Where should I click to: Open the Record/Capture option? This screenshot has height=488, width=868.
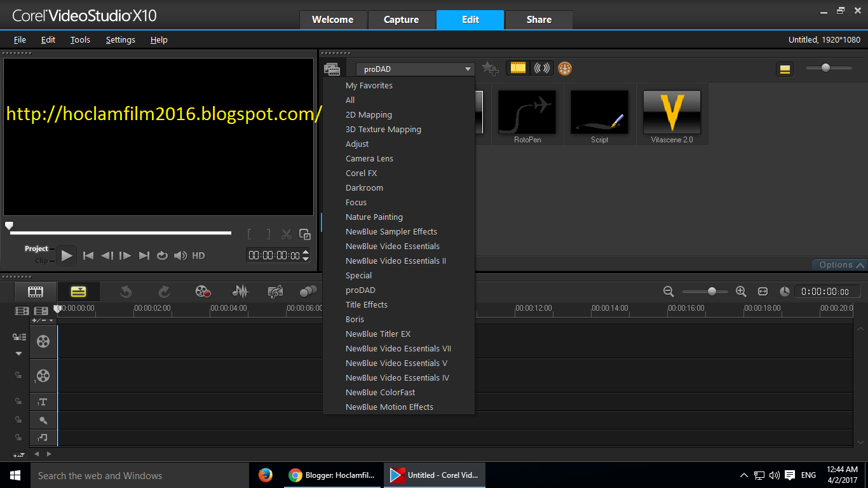pos(203,292)
